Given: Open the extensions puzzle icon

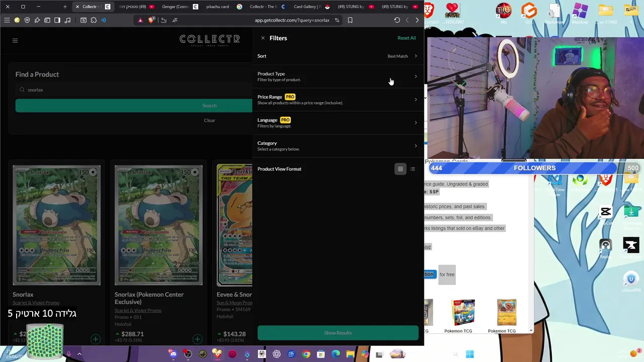Looking at the screenshot, I should [x=94, y=20].
